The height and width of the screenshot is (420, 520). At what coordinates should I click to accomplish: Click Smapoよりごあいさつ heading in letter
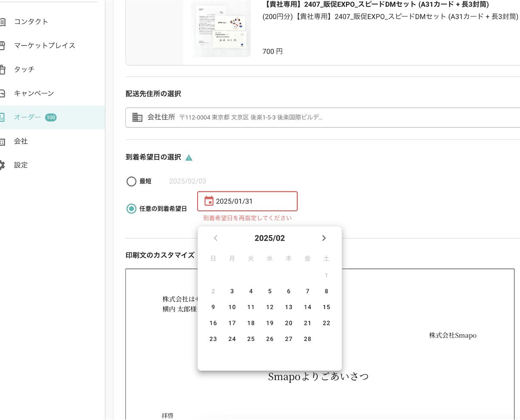pos(318,377)
